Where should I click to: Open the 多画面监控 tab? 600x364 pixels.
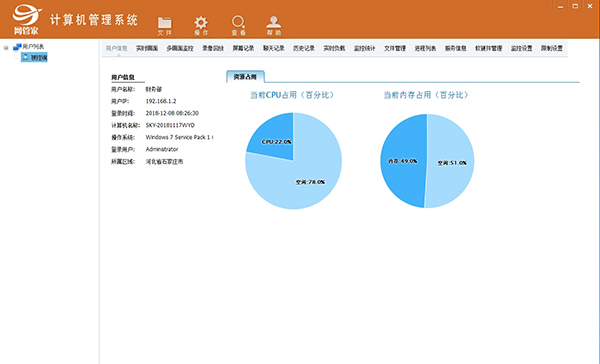click(180, 48)
